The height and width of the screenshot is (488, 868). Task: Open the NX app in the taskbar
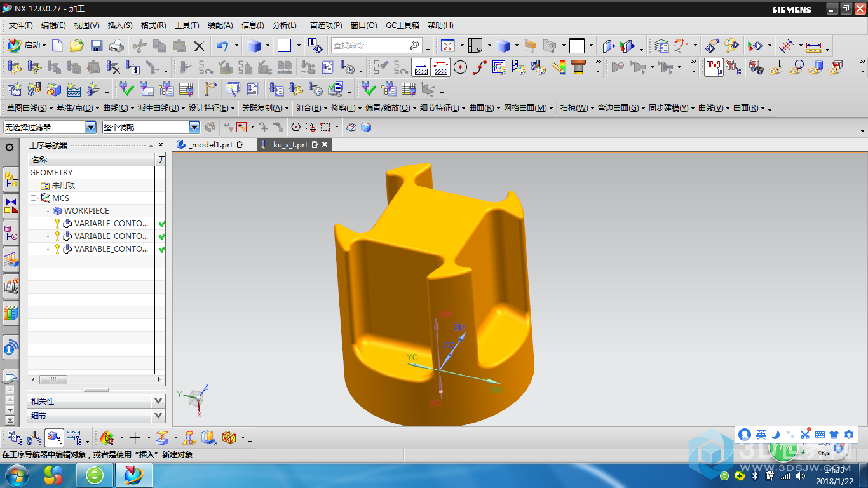pyautogui.click(x=134, y=475)
